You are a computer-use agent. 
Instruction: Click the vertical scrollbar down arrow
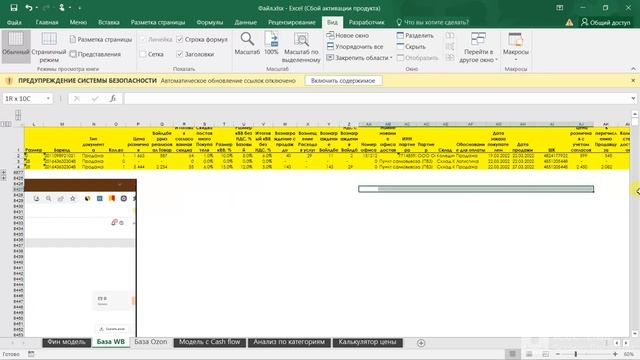tap(635, 333)
